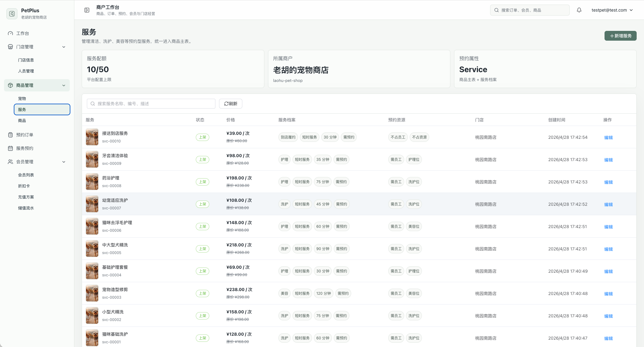Collapse sidebar with panel toggle icon
This screenshot has width=644, height=347.
tap(87, 10)
